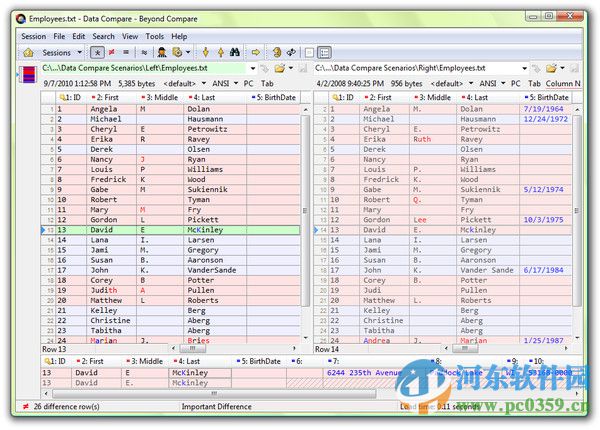The image size is (600, 430).
Task: Open the Search menu
Action: coord(103,36)
